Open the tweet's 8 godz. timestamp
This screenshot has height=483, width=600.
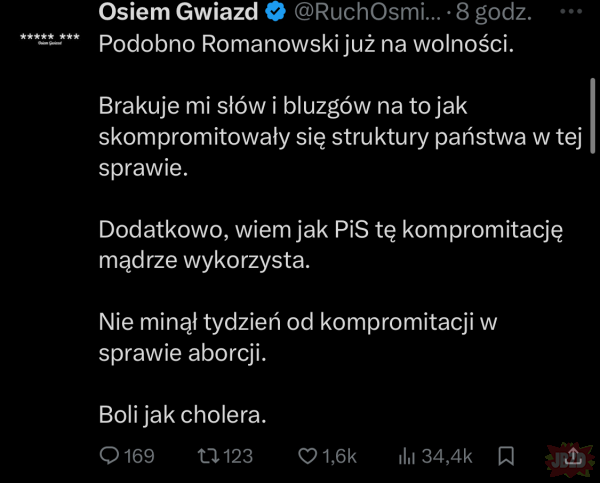(x=494, y=14)
